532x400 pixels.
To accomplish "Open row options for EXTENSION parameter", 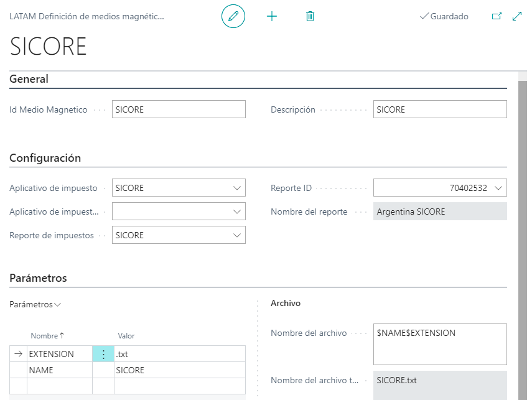I will tap(103, 354).
